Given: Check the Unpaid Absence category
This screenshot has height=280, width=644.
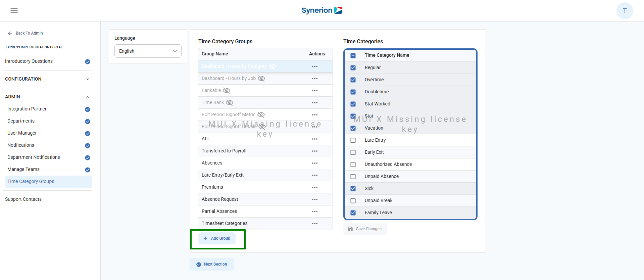Looking at the screenshot, I should [353, 177].
